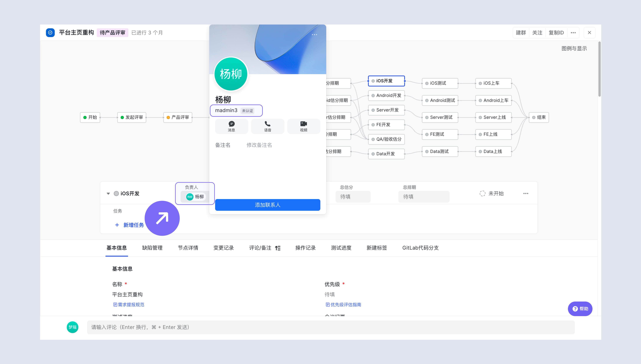Screen dimensions: 641x364
Task: Click the 杨柳 large profile avatar
Action: [x=231, y=74]
